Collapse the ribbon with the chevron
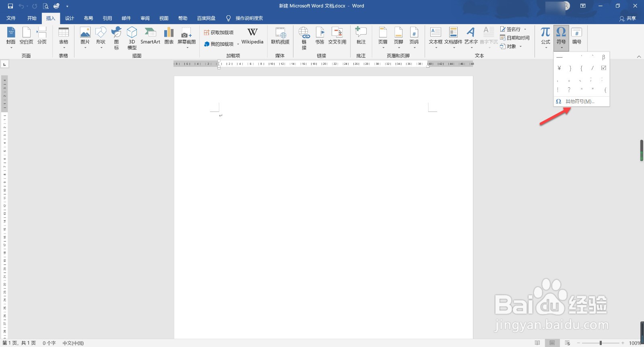This screenshot has height=347, width=644. [639, 57]
